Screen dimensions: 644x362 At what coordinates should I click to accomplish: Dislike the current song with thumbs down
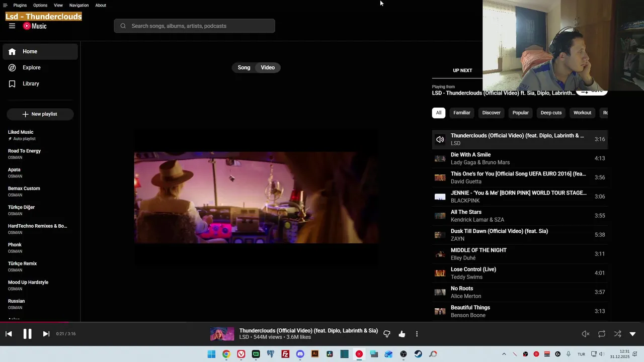coord(387,334)
